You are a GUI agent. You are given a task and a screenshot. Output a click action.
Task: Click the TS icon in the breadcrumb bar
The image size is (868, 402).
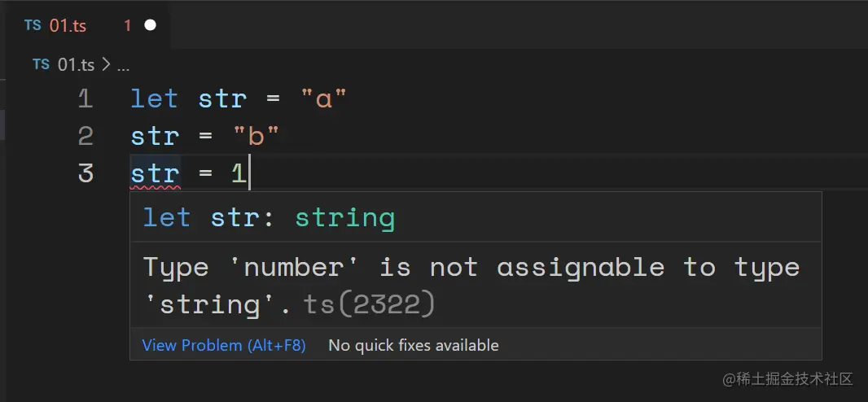coord(41,64)
